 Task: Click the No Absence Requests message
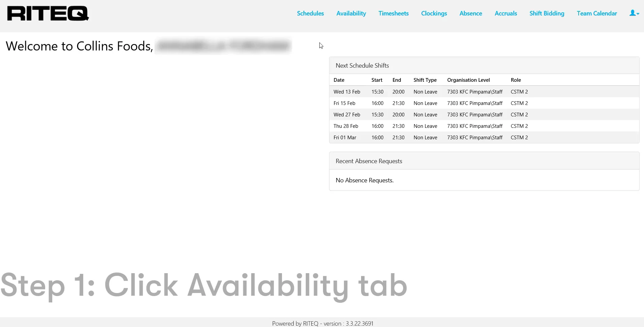(x=365, y=180)
